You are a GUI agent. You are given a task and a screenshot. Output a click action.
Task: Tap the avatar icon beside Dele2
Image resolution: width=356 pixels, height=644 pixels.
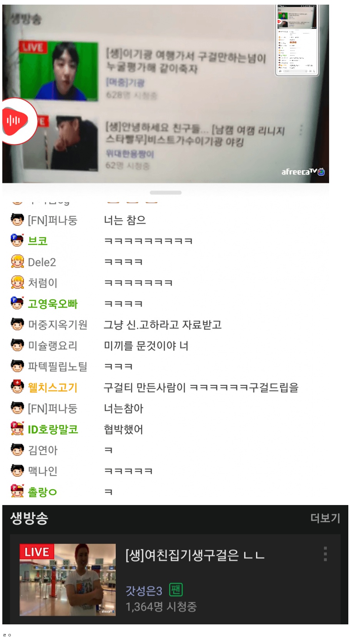click(17, 262)
